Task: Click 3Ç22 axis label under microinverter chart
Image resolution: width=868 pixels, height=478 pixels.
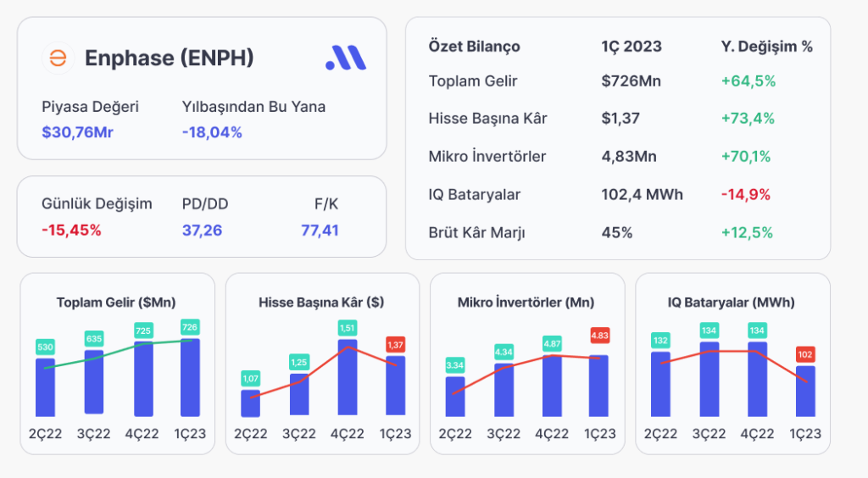Action: 504,434
